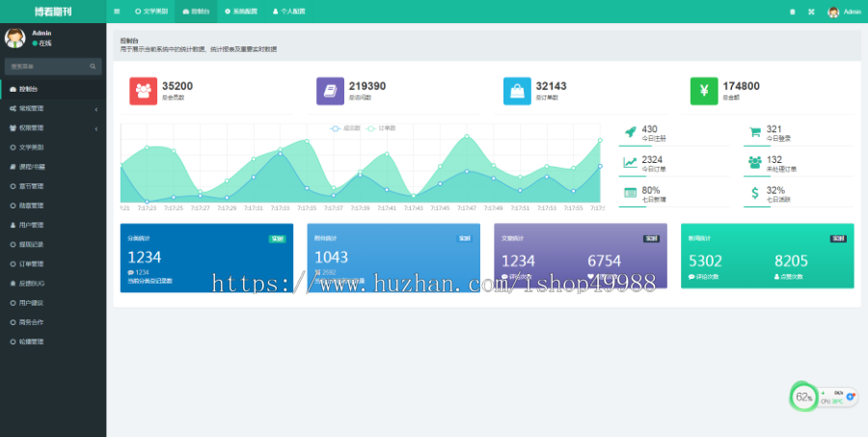Click the bug icon of 反馈BUG
The height and width of the screenshot is (437, 868).
coord(14,284)
